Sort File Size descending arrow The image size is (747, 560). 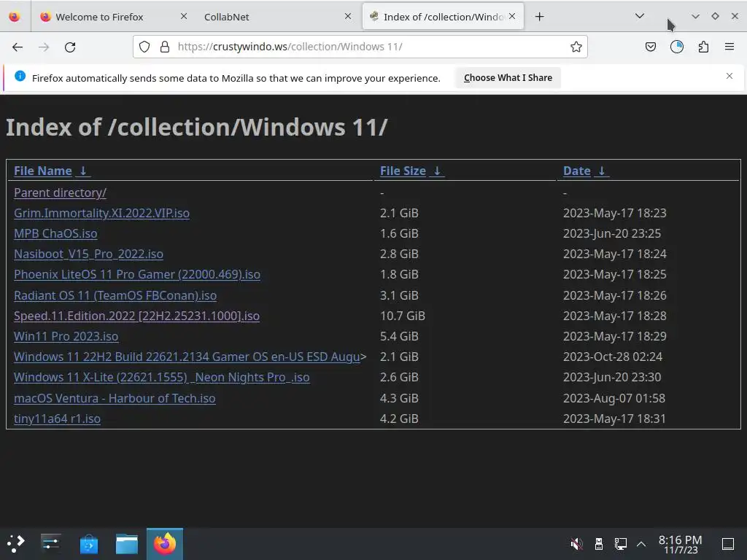(437, 171)
